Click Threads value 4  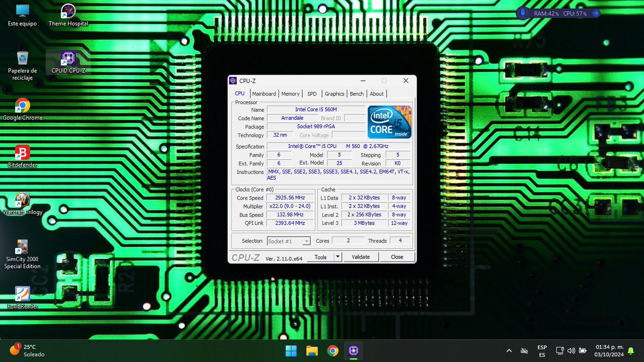400,241
